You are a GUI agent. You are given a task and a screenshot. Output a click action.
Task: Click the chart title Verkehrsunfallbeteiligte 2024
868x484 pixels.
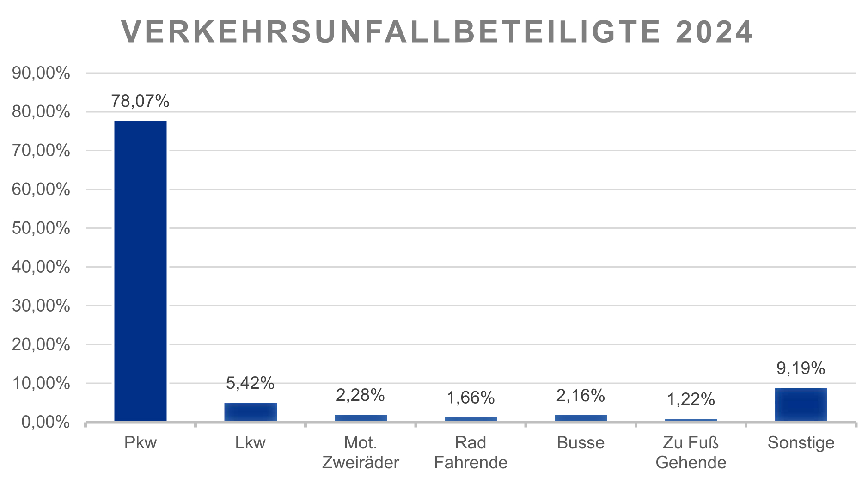(x=437, y=32)
